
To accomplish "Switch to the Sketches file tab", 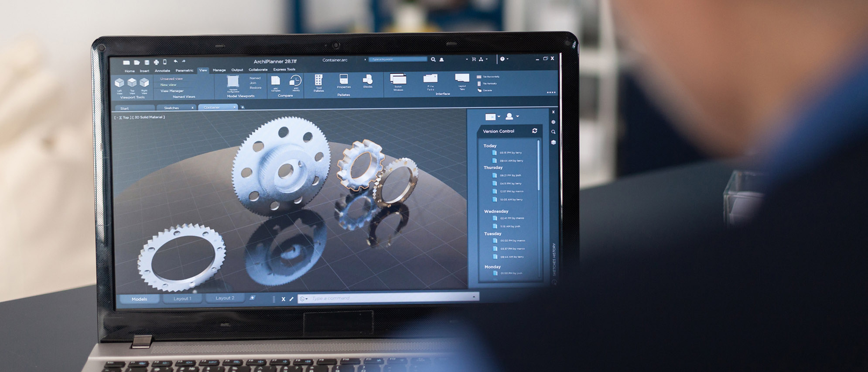I will 176,107.
